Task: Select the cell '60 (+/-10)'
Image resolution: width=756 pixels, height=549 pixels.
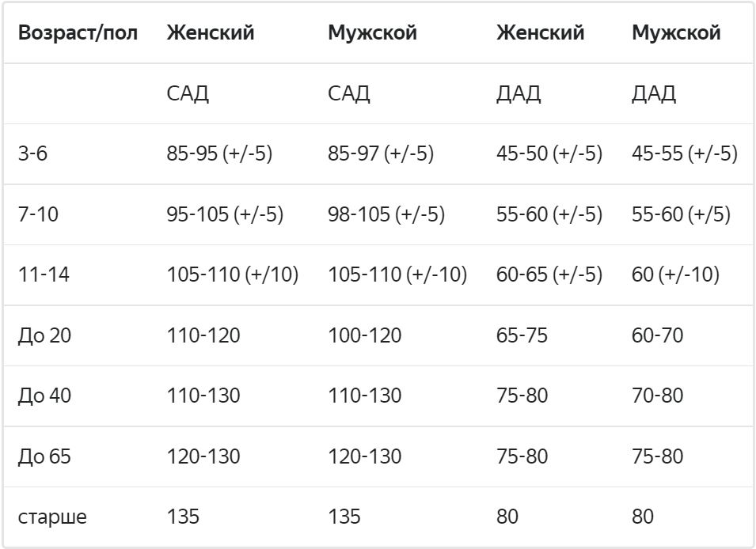Action: (675, 274)
